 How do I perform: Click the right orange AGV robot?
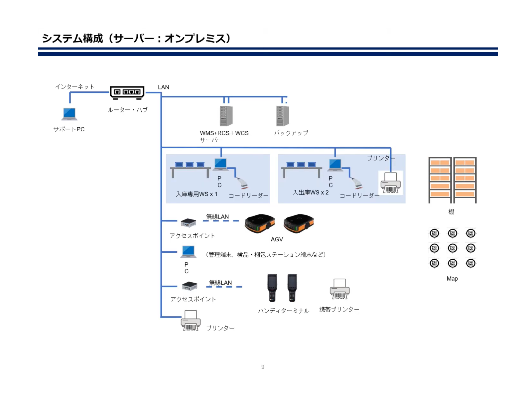click(299, 223)
